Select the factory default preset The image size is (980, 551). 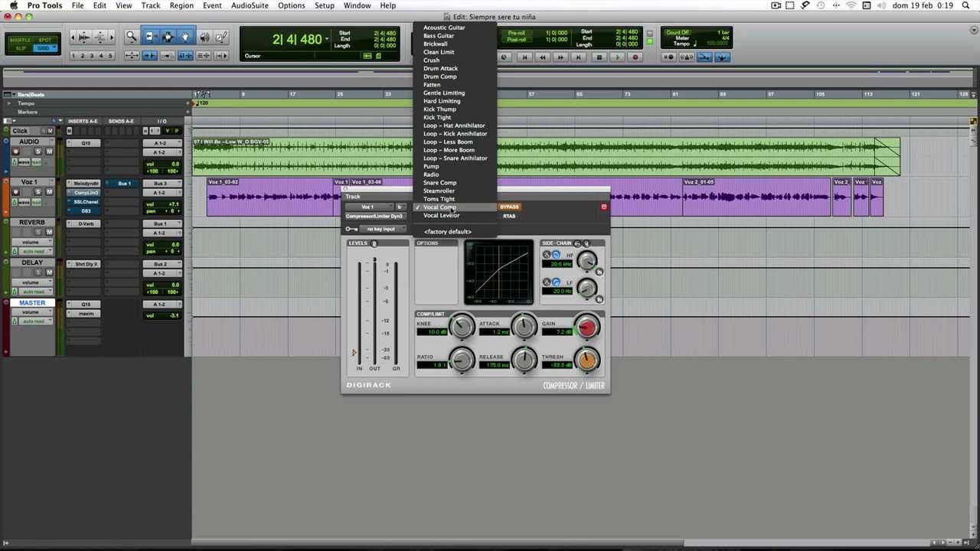pos(447,231)
